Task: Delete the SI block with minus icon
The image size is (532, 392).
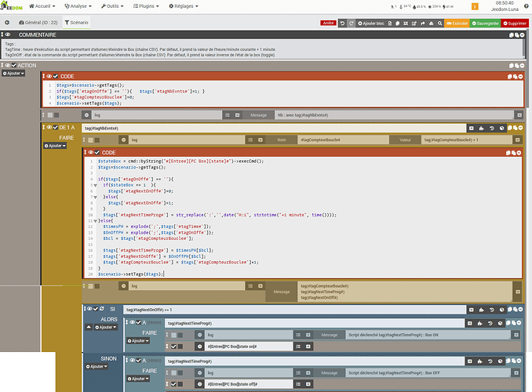Action: (520, 309)
